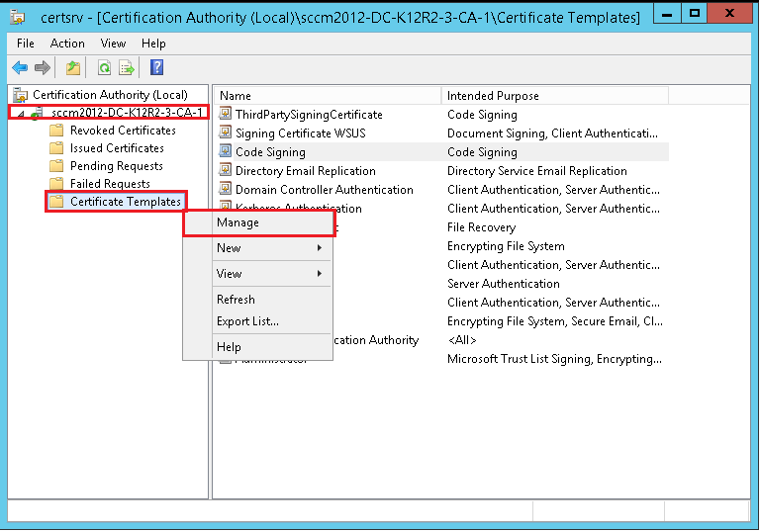Viewport: 760px width, 532px height.
Task: Click the Pending Requests folder icon
Action: [x=56, y=166]
